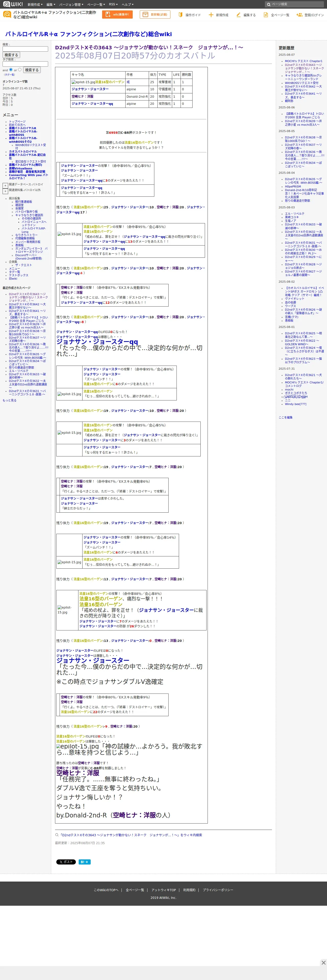This screenshot has width=327, height=980.
Task: Open MOCHI's クエスト Chapter1 in update history
Action: [303, 61]
